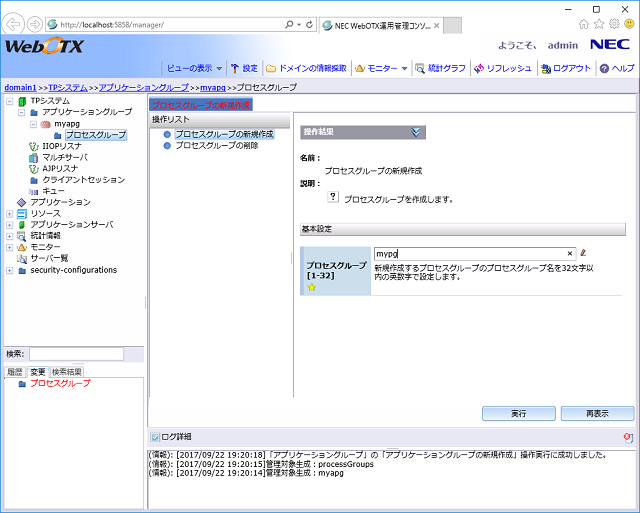Collapse the 操作結果 panel chevron

(417, 132)
